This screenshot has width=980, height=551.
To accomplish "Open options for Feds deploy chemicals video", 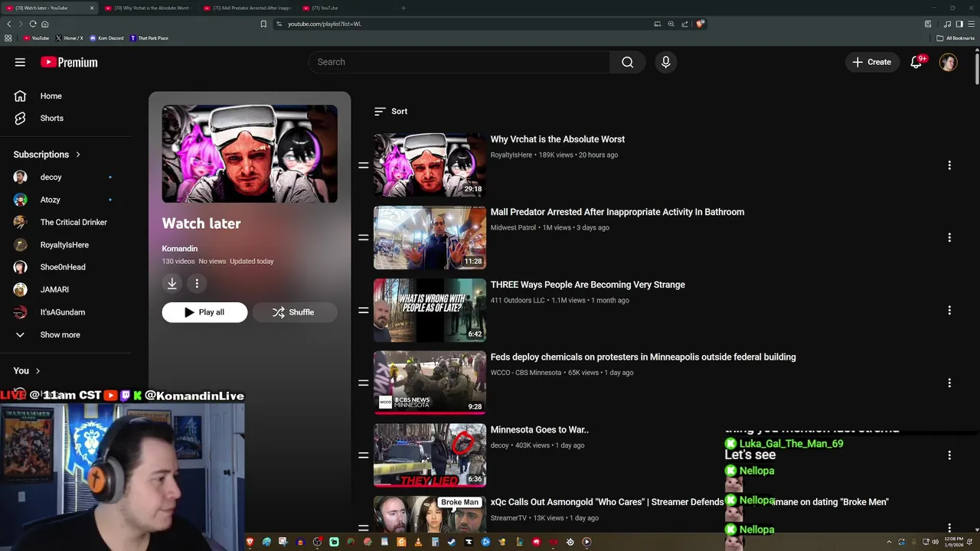I will click(949, 383).
